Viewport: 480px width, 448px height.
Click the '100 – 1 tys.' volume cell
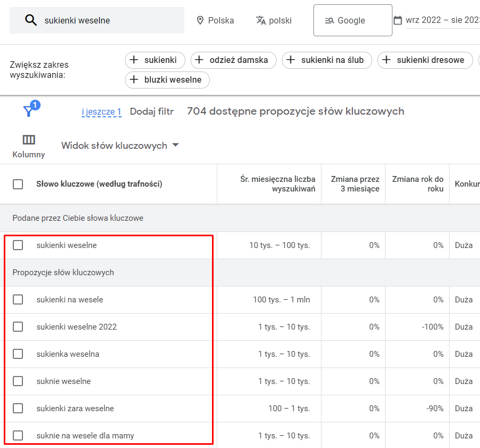[289, 409]
